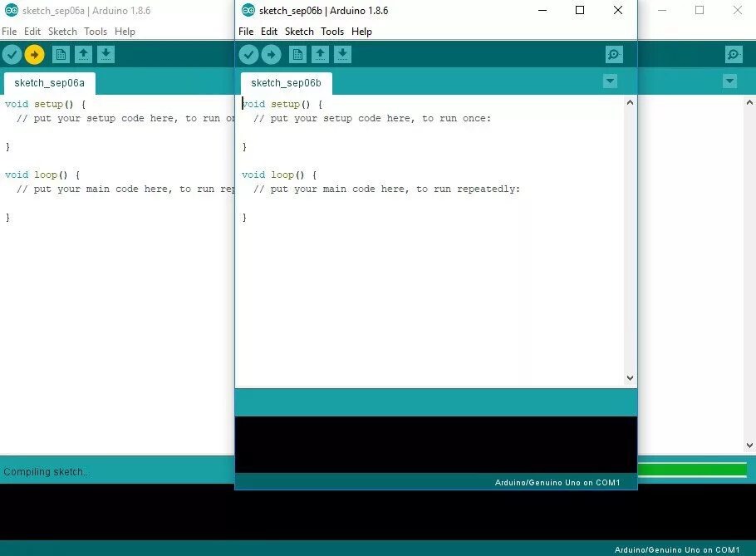The image size is (756, 556).
Task: Click Open sketch icon in sketch_sep06b window
Action: pyautogui.click(x=320, y=54)
